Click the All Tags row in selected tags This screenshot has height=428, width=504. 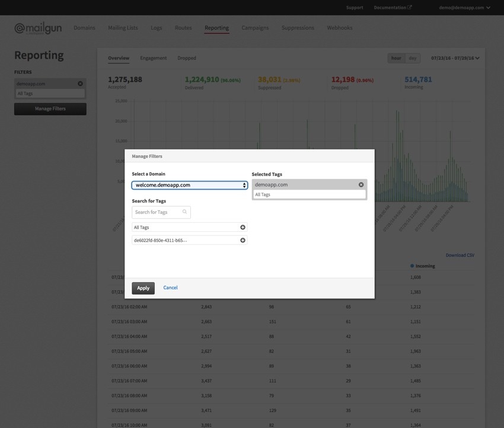(310, 194)
